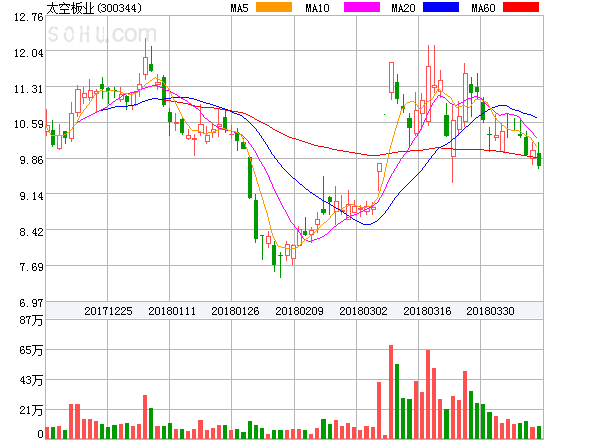Click the MA20 legend label
Viewport: 600px width, 440px height.
(403, 8)
